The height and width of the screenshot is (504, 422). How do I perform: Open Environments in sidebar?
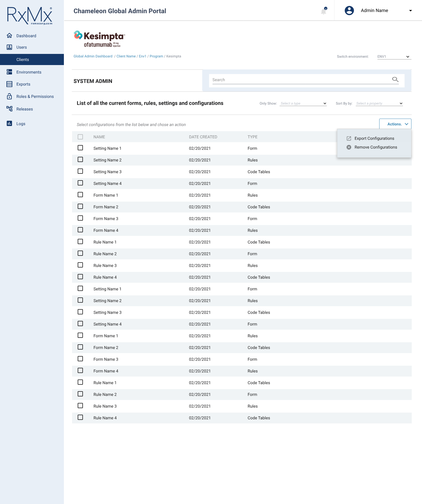coord(29,72)
